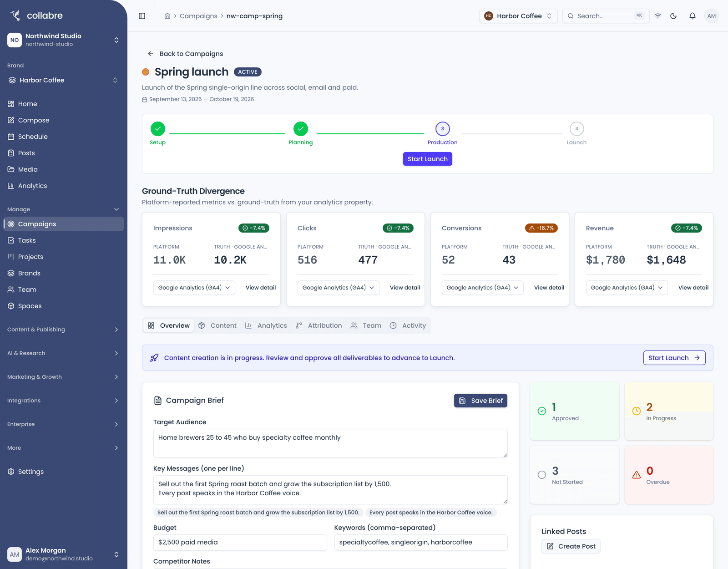Screen dimensions: 728x569
Task: View detail for Clicks metric
Action: [405, 288]
